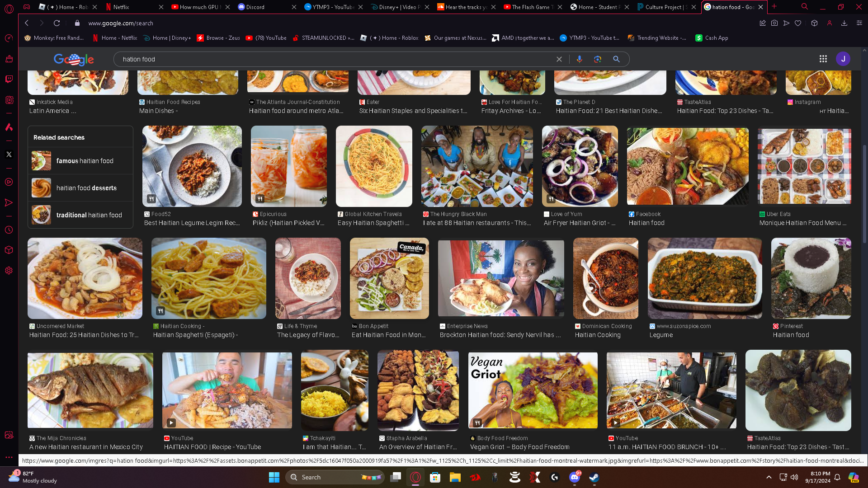
Task: Clear the search box text
Action: (559, 59)
